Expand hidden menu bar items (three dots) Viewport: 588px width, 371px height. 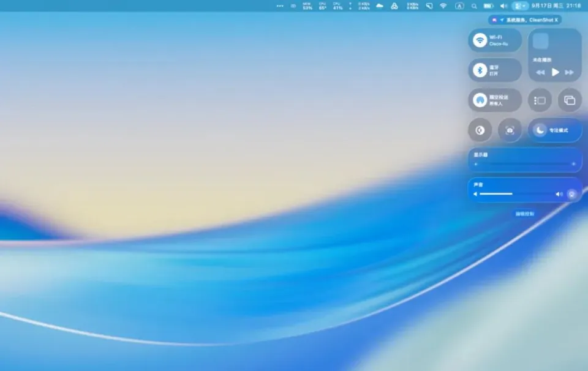coord(280,6)
